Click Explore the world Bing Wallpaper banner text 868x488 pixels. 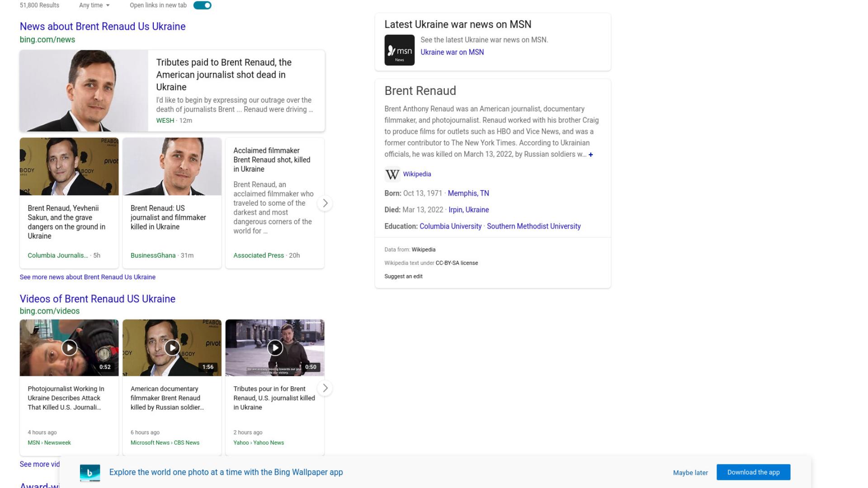click(x=226, y=473)
